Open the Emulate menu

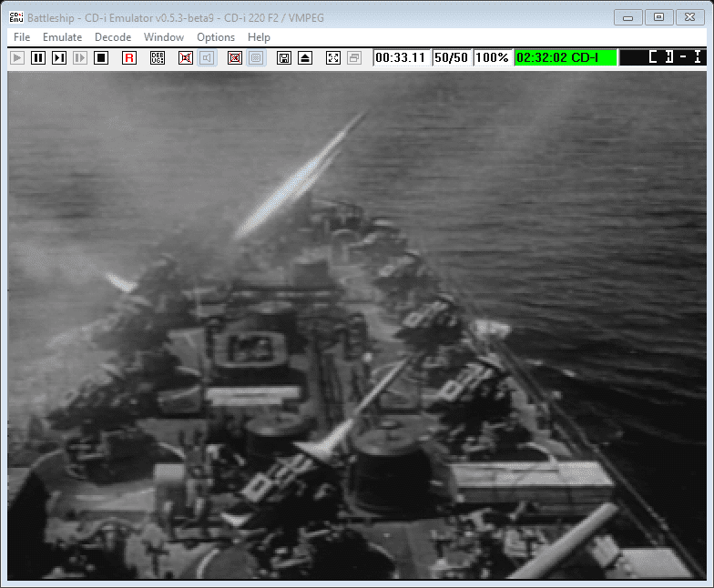click(x=62, y=37)
